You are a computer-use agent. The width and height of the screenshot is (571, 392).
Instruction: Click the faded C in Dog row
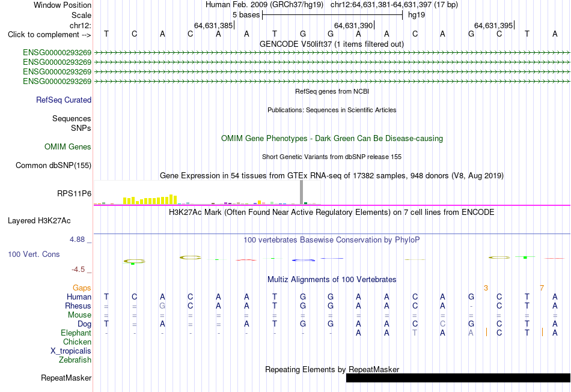442,324
